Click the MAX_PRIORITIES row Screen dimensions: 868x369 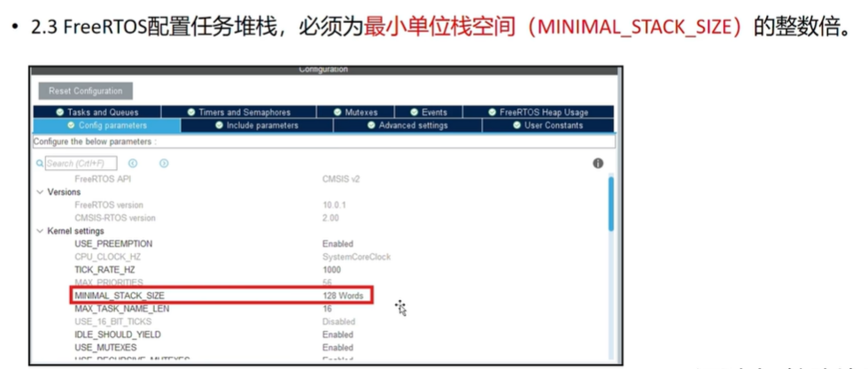(x=108, y=282)
